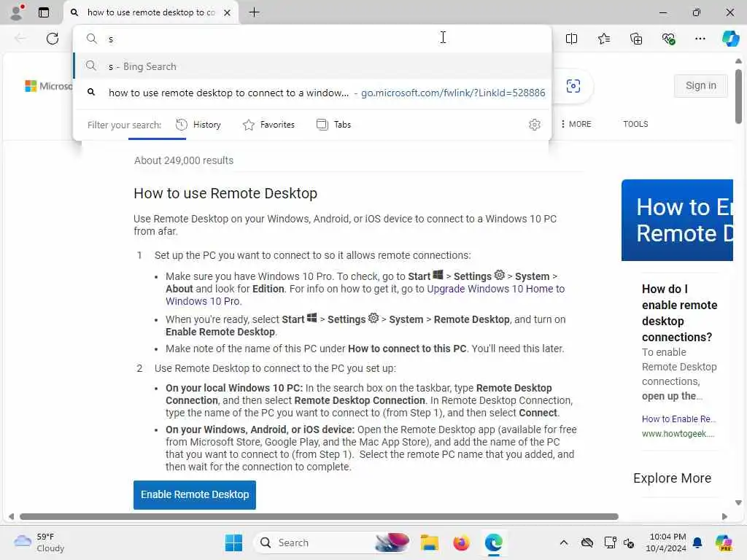Launch Firefox from the taskbar

pos(461,542)
